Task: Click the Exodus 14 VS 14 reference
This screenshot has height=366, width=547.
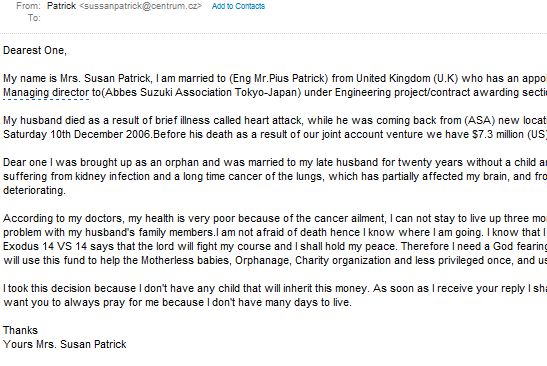Action: pos(45,246)
